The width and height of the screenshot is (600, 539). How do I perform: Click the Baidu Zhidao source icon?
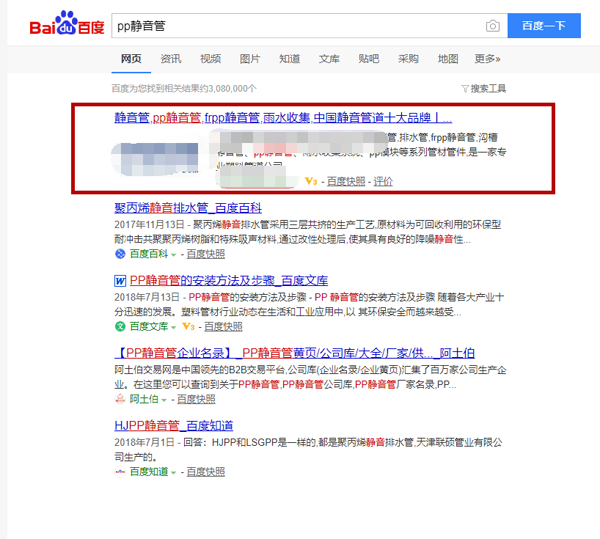click(x=120, y=472)
